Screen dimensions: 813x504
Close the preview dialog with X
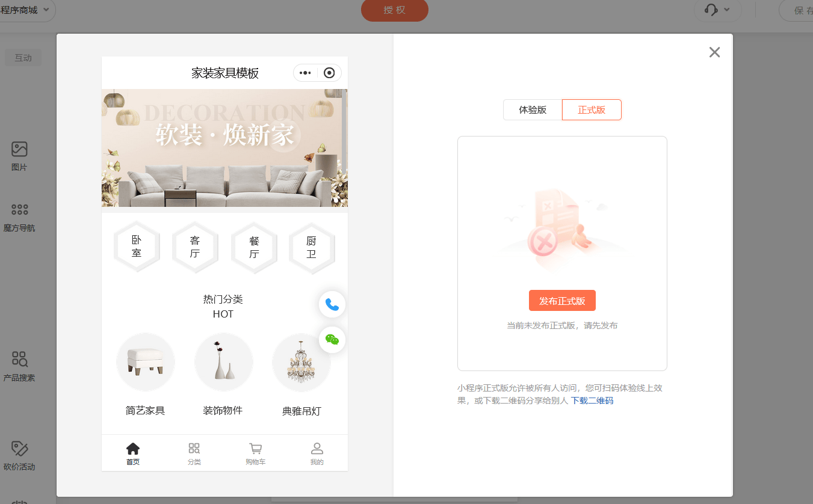pyautogui.click(x=714, y=52)
